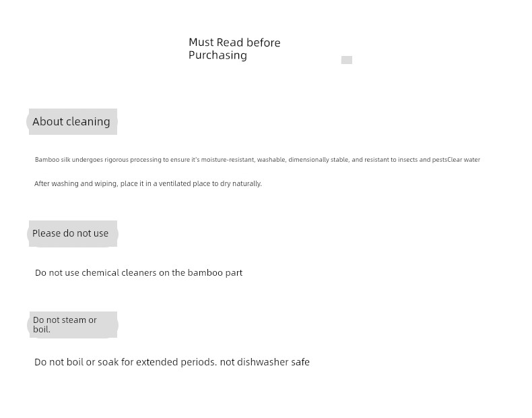Select the 'Must Read before' heading line
This screenshot has width=532, height=418.
[x=234, y=42]
